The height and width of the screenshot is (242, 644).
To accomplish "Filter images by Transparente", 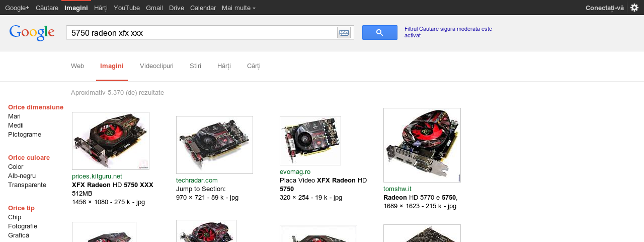I will click(x=27, y=185).
